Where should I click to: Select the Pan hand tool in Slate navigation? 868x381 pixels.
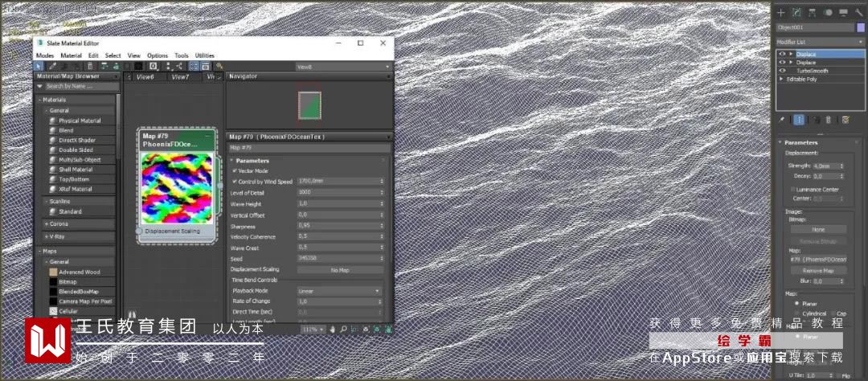click(x=333, y=329)
